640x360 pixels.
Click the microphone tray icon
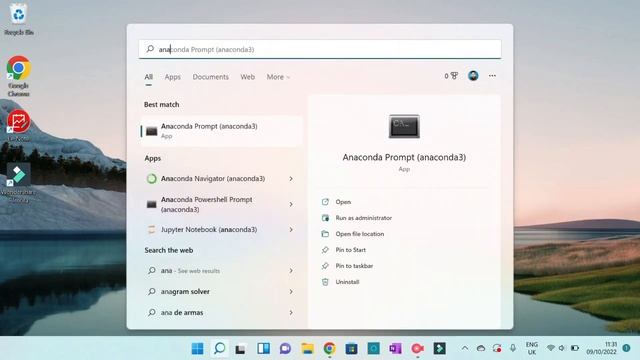coord(513,348)
